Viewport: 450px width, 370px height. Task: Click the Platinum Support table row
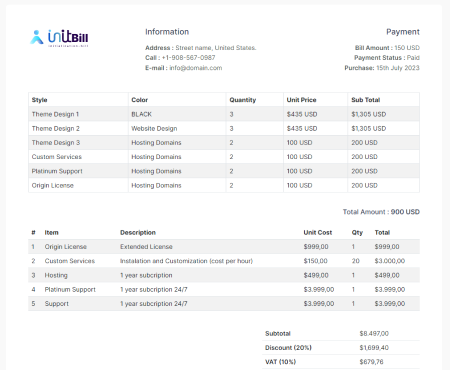pyautogui.click(x=224, y=171)
